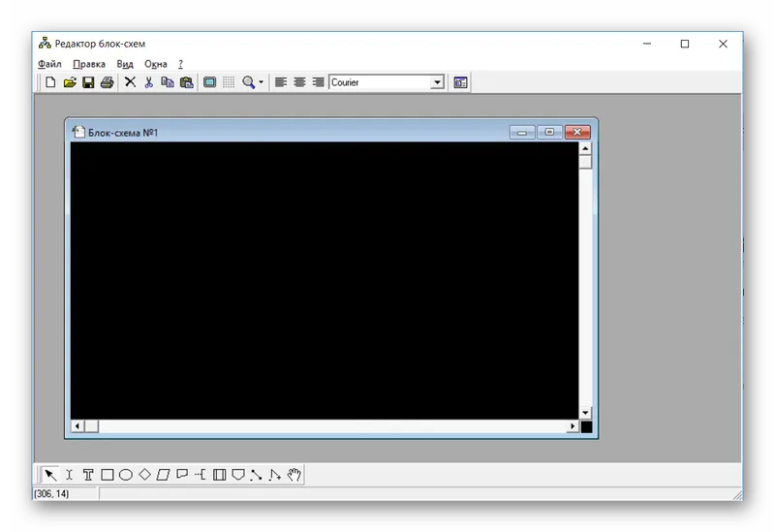775x532 pixels.
Task: Click the properties panel icon after font box
Action: (x=461, y=82)
